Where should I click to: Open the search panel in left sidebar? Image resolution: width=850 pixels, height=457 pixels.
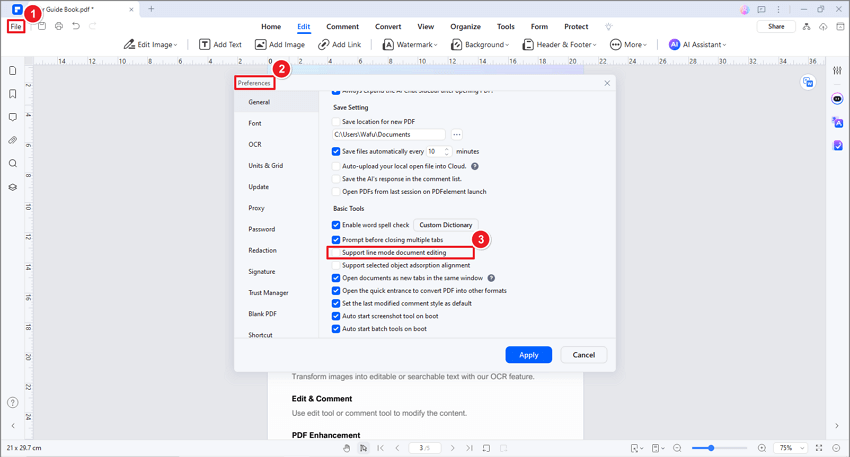click(x=12, y=164)
